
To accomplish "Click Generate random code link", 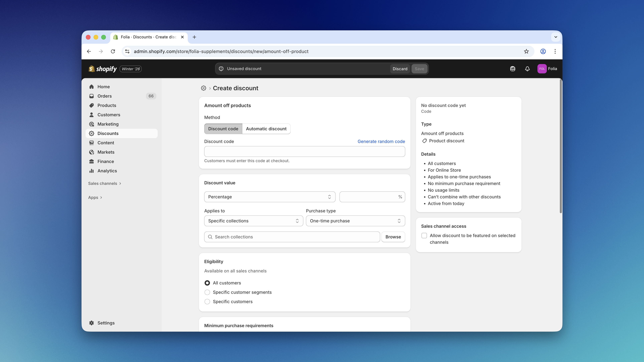I will (x=381, y=142).
